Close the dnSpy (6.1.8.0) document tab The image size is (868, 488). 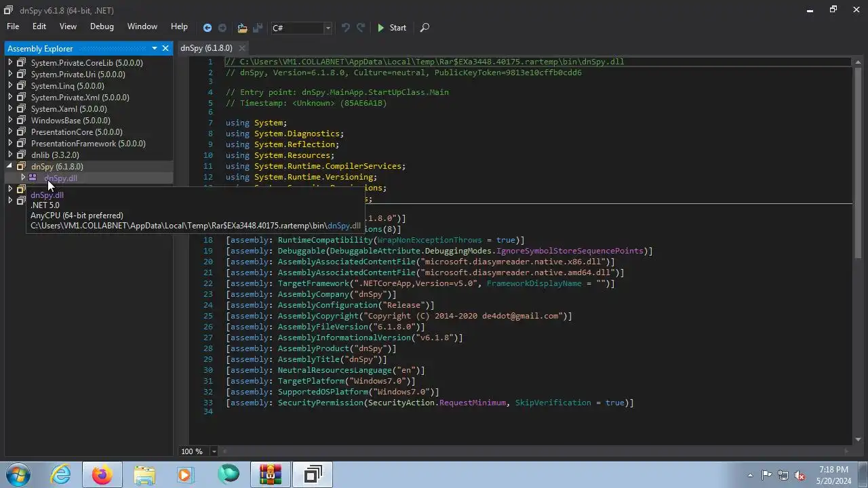tap(241, 48)
